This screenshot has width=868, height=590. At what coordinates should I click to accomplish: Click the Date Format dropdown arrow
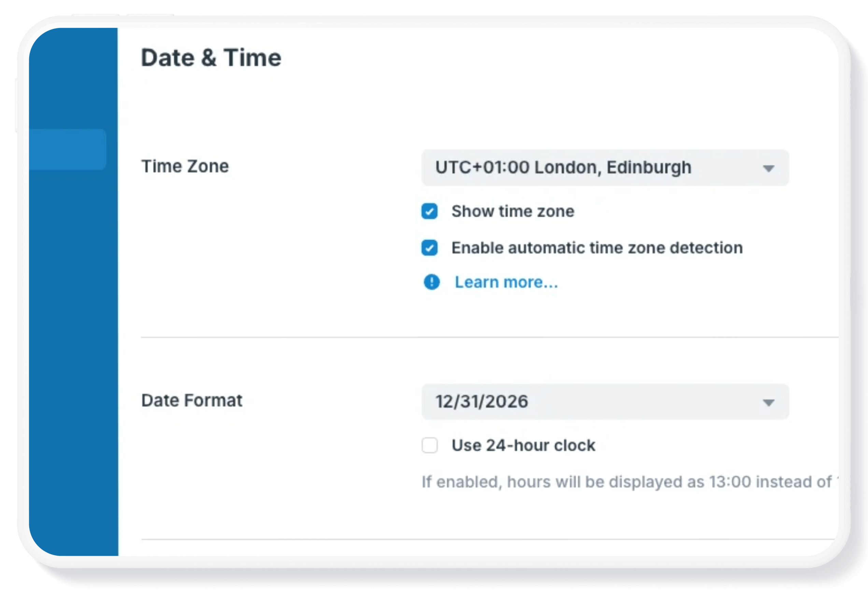(768, 403)
